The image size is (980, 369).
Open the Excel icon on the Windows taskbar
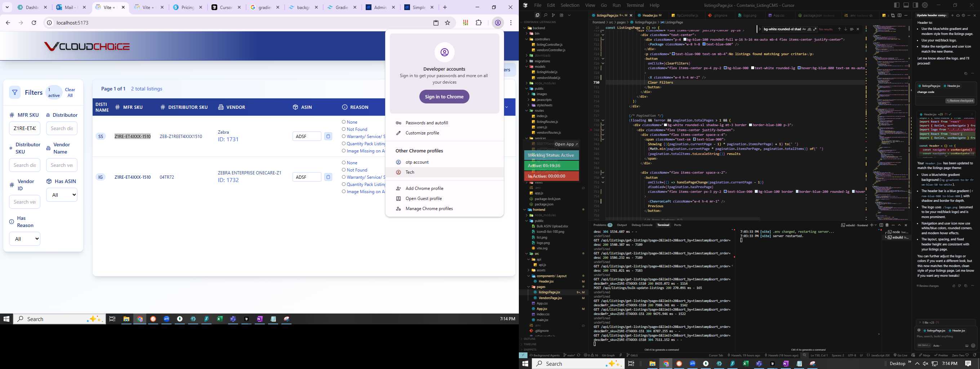coord(219,319)
